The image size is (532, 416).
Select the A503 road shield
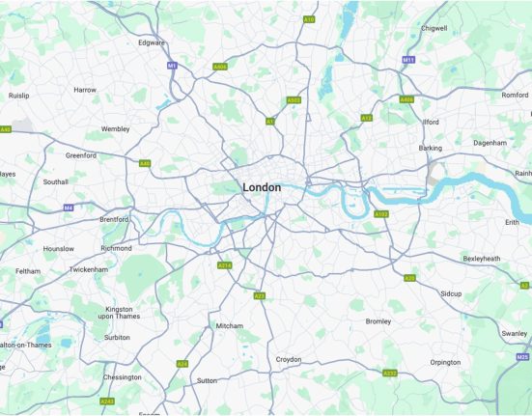click(x=294, y=100)
